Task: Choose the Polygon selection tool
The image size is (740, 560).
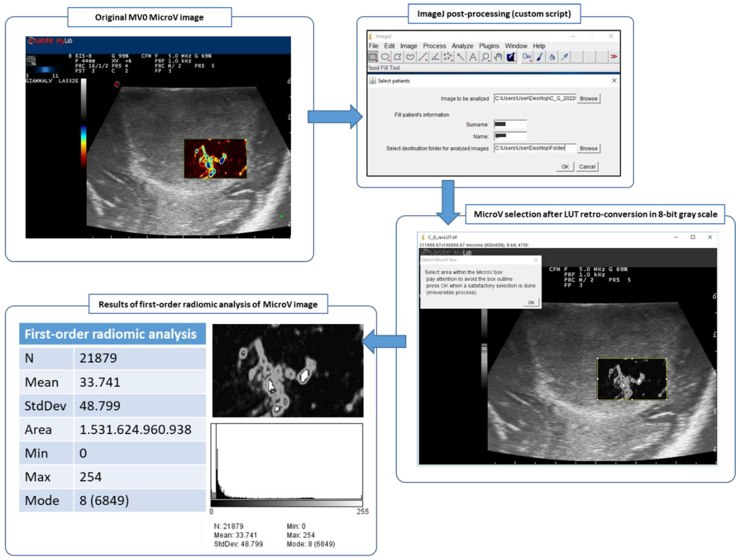Action: point(397,57)
